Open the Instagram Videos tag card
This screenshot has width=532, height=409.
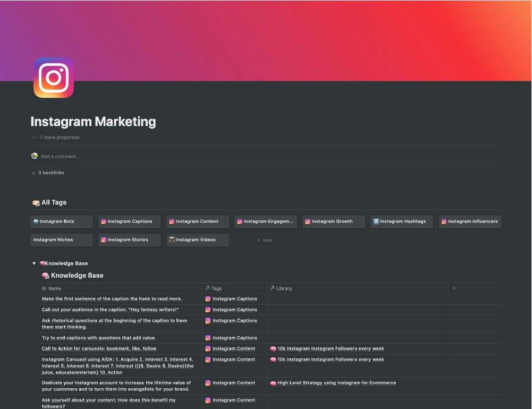click(x=198, y=240)
